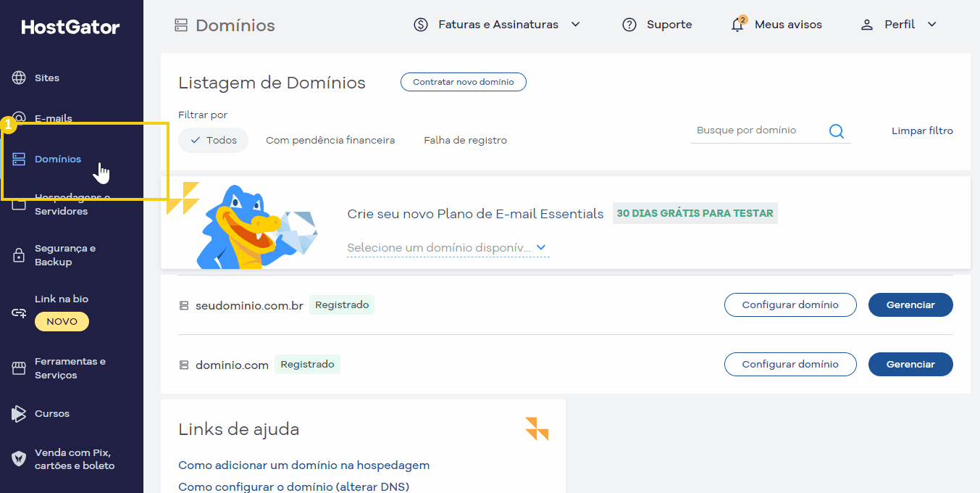This screenshot has width=980, height=493.
Task: Click the Venda com Pix shield icon
Action: [19, 459]
